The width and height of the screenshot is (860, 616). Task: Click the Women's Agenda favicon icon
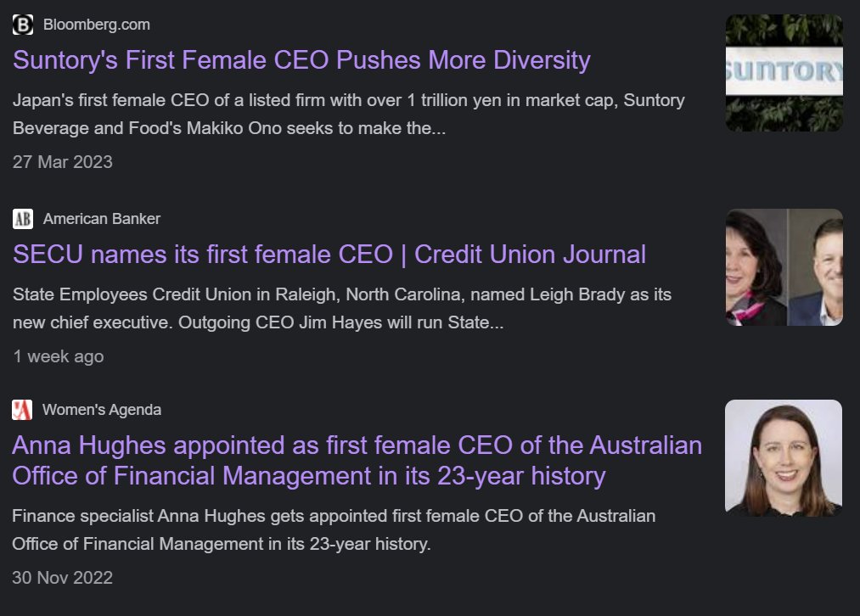(22, 410)
